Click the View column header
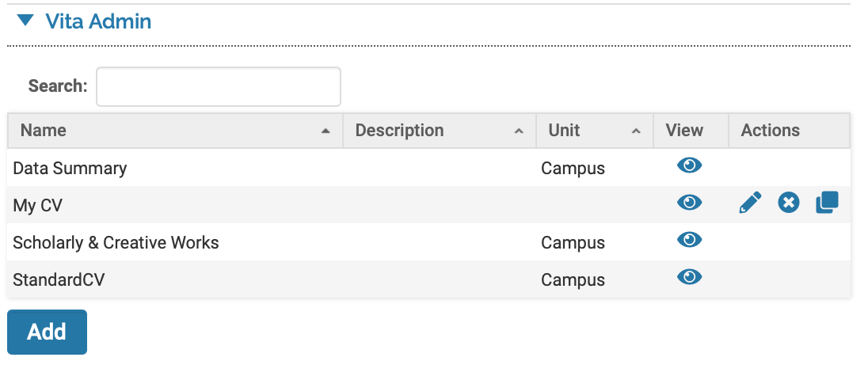Screen dimensions: 868x380 pyautogui.click(x=684, y=131)
